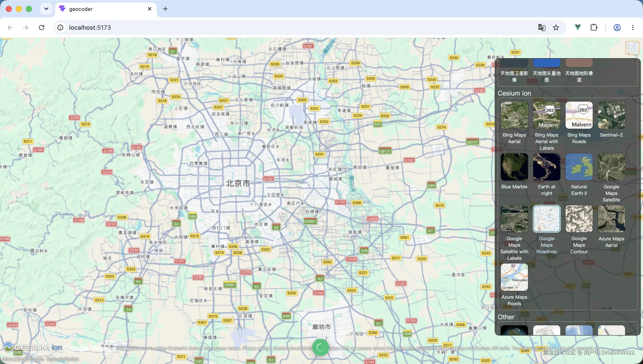Select Bing Maps Aerial imagery

pyautogui.click(x=514, y=123)
